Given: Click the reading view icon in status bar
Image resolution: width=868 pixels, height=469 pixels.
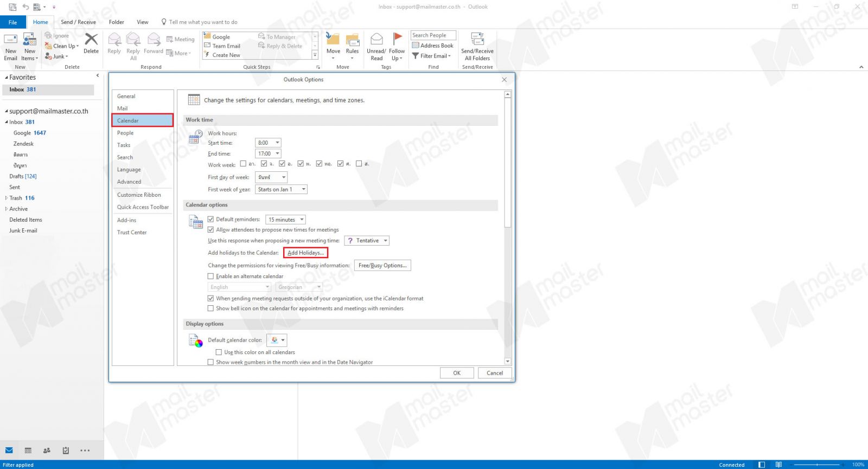Looking at the screenshot, I should [x=778, y=465].
